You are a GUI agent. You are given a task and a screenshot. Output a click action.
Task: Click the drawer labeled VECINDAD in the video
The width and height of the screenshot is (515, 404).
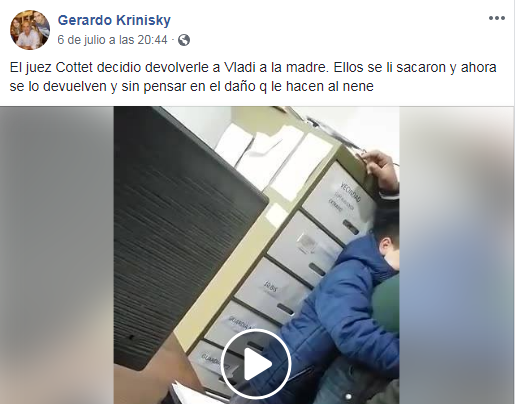pos(339,201)
